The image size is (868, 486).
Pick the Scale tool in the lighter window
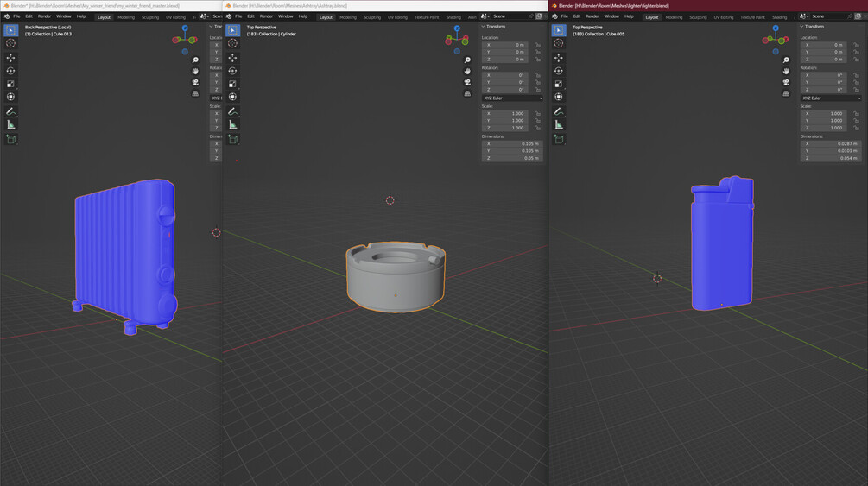click(x=559, y=84)
